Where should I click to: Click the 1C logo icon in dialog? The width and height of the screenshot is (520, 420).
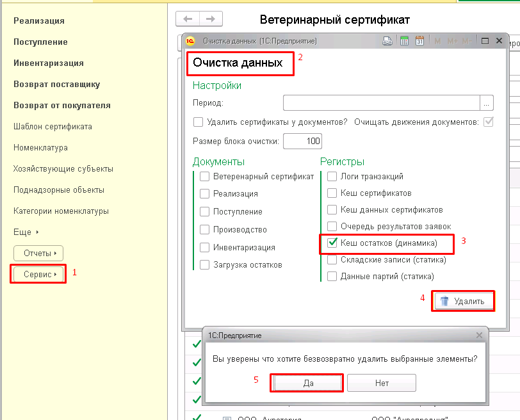pyautogui.click(x=190, y=41)
